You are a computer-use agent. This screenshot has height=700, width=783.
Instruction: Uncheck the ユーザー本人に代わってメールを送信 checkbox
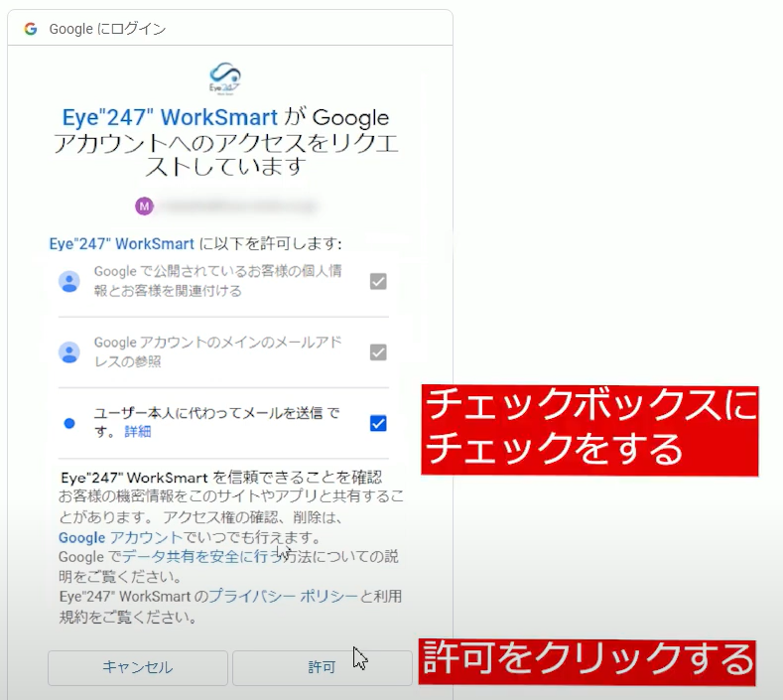[378, 423]
